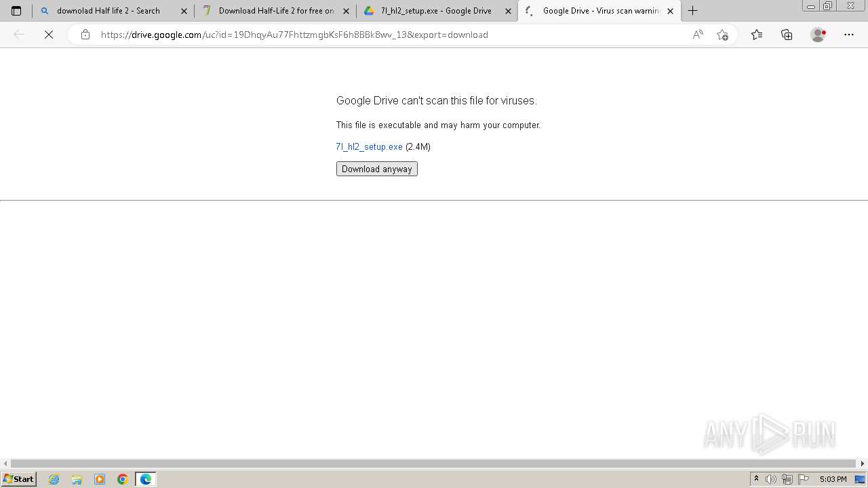Open the user profile icon
The width and height of the screenshot is (868, 488).
tap(818, 35)
